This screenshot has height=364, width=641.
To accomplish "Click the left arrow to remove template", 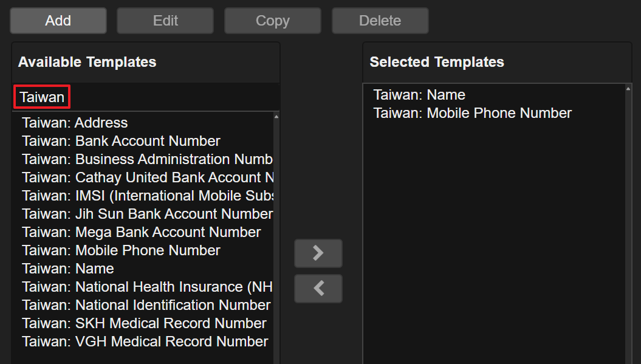I will [x=318, y=289].
